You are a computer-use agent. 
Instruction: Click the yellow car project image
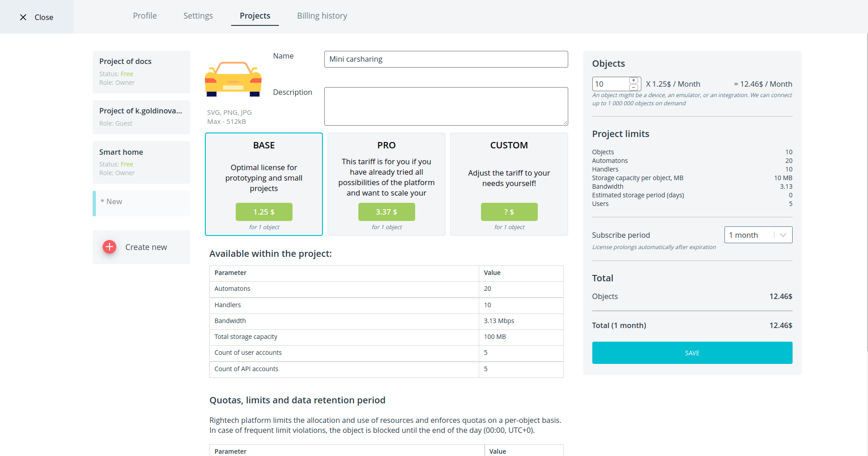pos(233,79)
